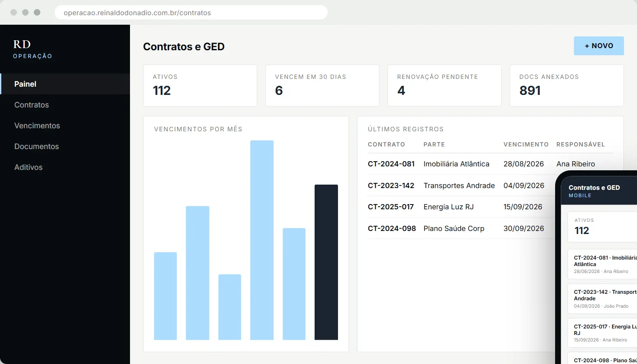Open contract CT-2023-142 in the table

tap(391, 185)
